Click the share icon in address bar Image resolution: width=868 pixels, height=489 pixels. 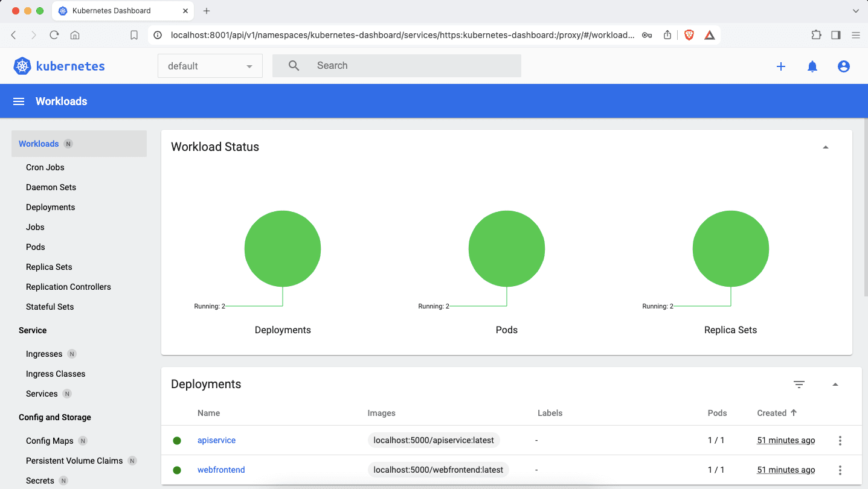click(667, 35)
